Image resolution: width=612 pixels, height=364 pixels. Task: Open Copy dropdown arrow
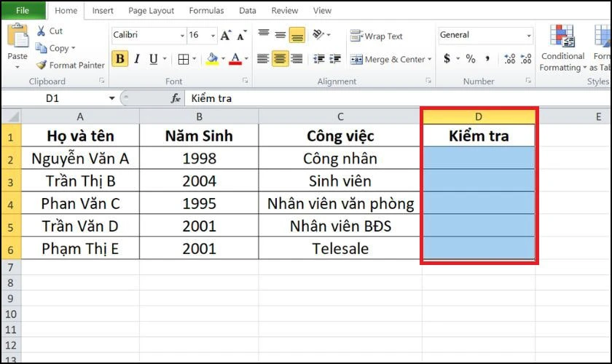click(x=73, y=48)
